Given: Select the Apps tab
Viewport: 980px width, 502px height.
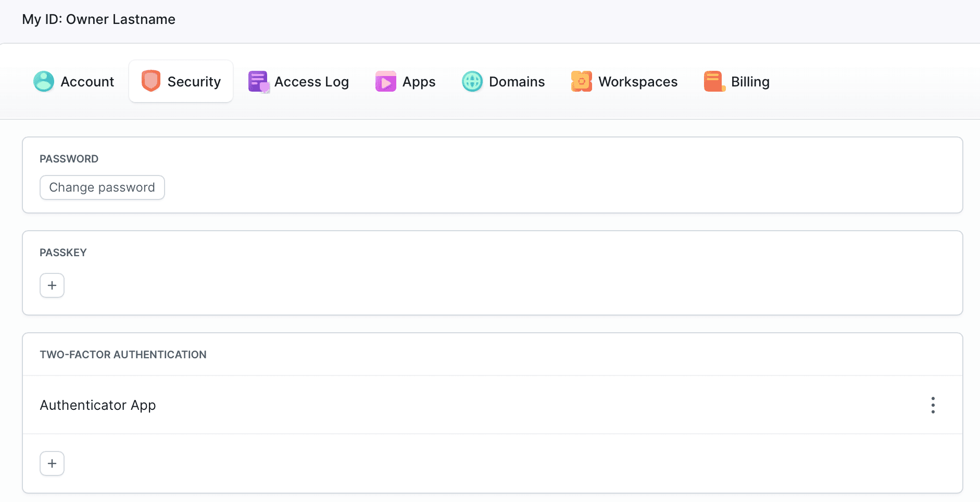Looking at the screenshot, I should click(418, 81).
